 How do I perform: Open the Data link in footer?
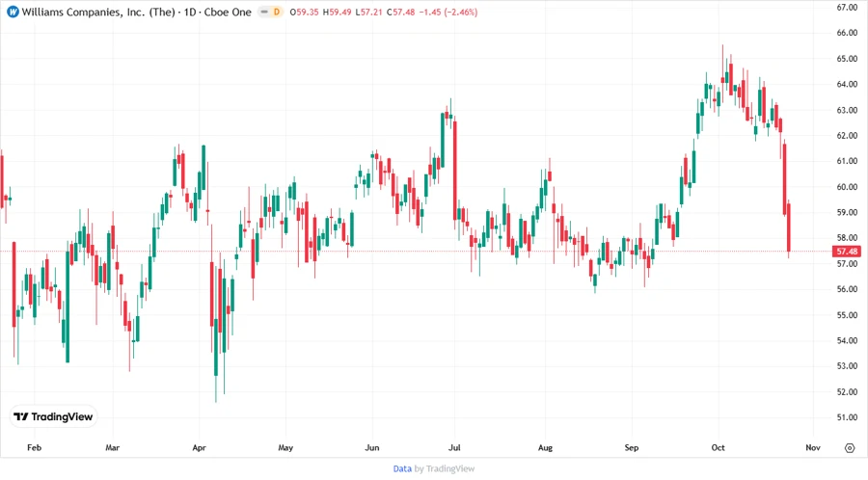pyautogui.click(x=402, y=468)
